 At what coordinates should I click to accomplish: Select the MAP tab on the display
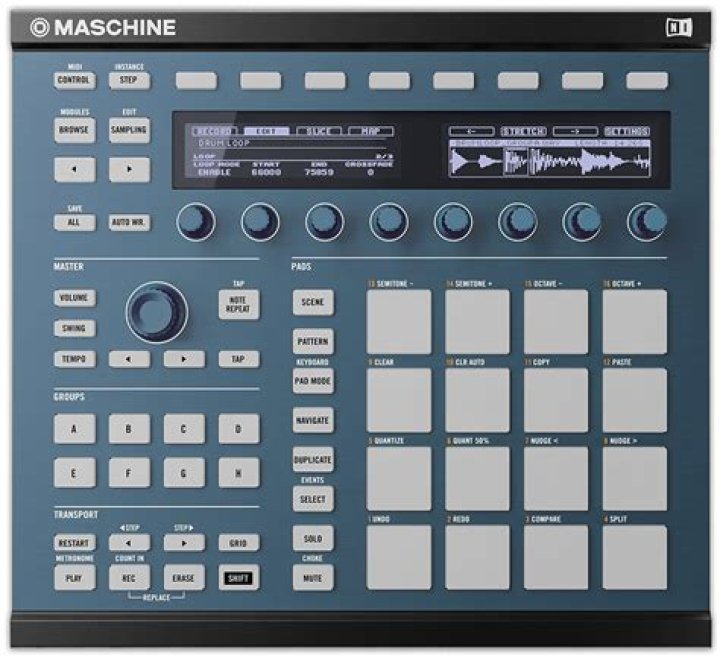371,131
